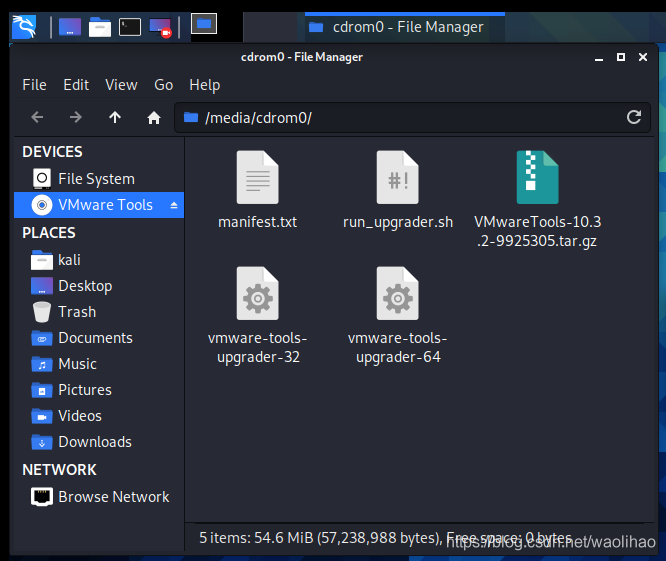Open Trash in Places sidebar
Screen dimensions: 666x561
99,312
